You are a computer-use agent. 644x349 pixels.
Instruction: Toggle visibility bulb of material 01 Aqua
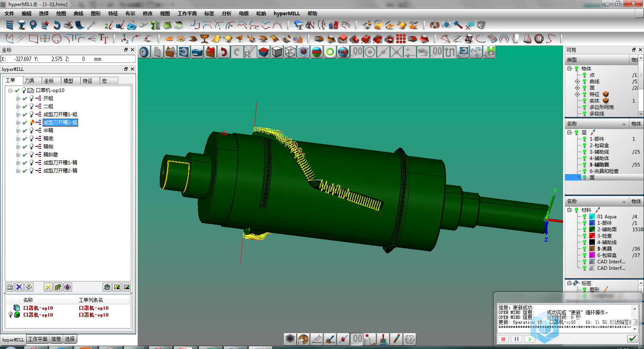coord(584,216)
